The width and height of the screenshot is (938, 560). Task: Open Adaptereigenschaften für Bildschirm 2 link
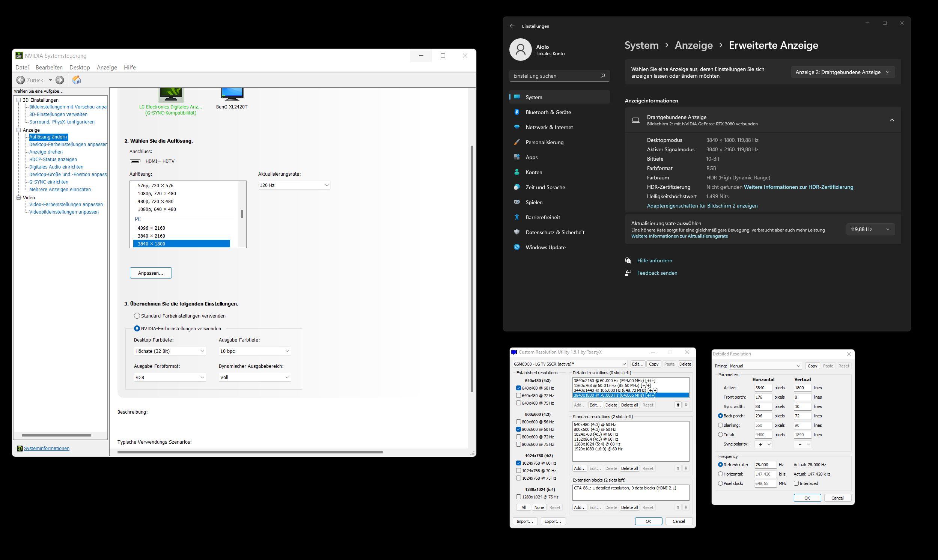coord(702,206)
